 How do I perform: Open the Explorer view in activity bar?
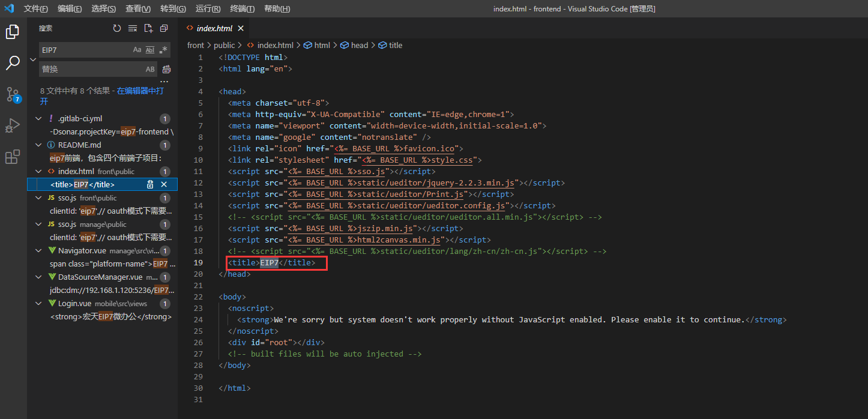13,32
